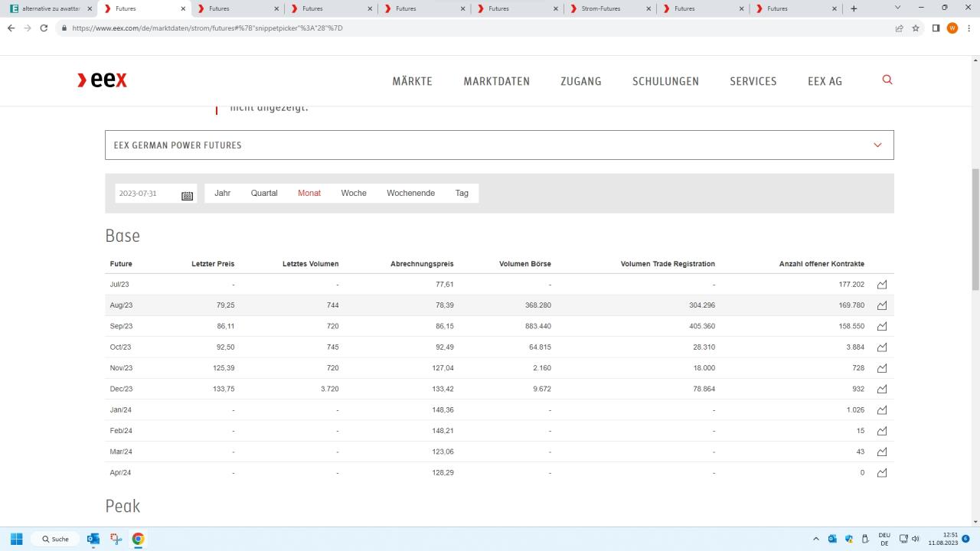Select the Monat period filter
This screenshot has height=551, width=980.
click(309, 193)
